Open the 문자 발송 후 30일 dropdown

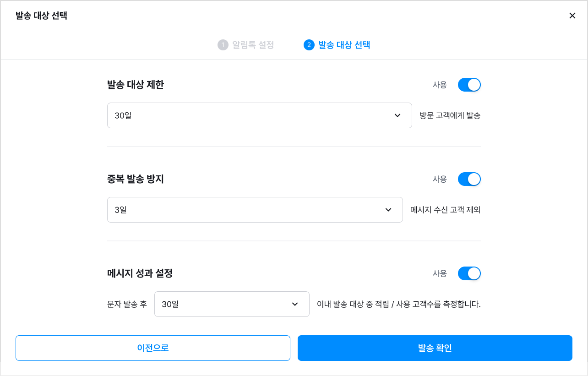click(x=232, y=304)
